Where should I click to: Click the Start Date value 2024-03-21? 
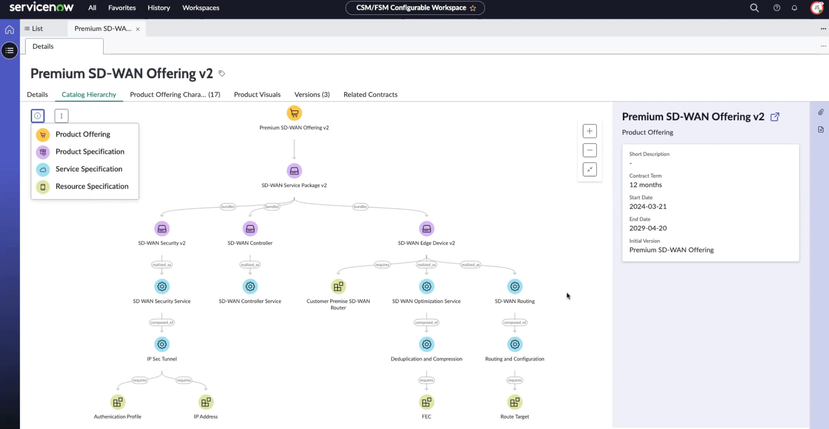click(648, 207)
